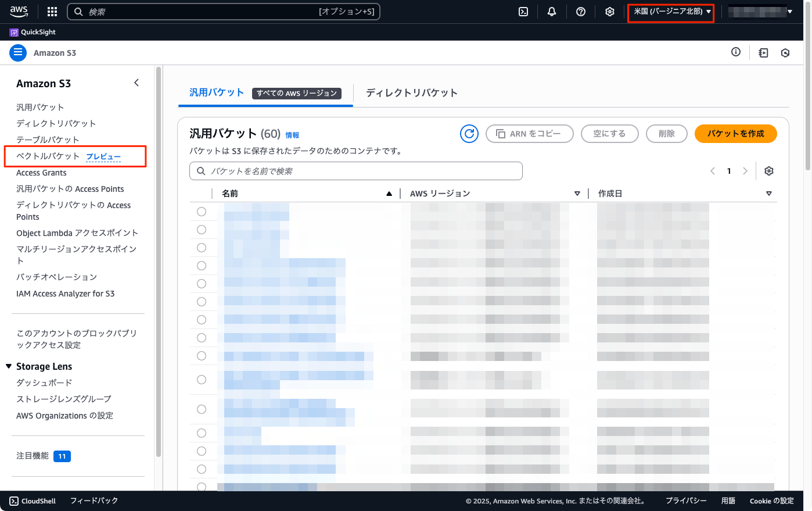
Task: Open the AWS home logo
Action: [19, 11]
